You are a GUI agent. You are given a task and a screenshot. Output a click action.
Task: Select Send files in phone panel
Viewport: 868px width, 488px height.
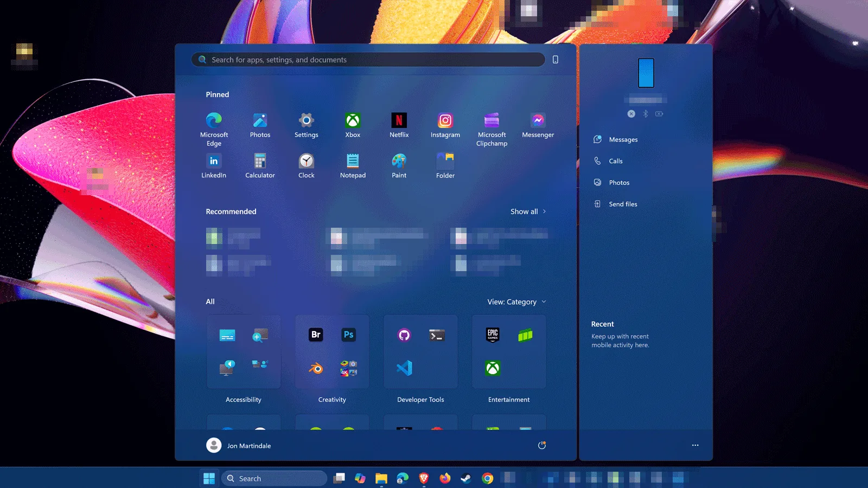(615, 204)
